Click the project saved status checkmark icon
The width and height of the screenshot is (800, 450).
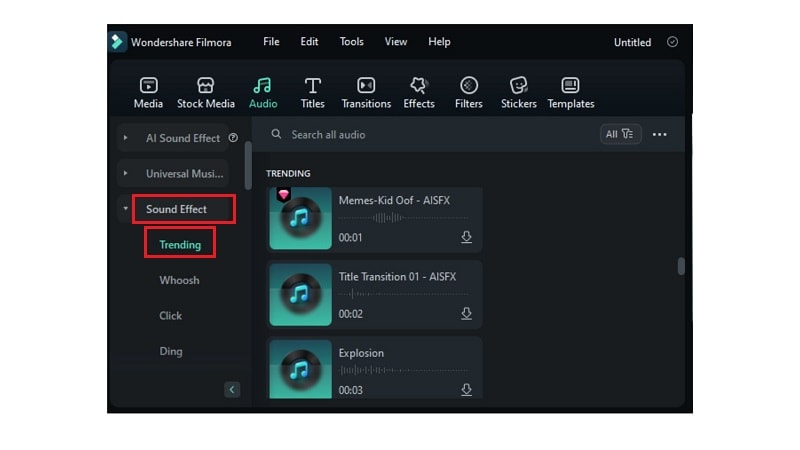point(672,42)
